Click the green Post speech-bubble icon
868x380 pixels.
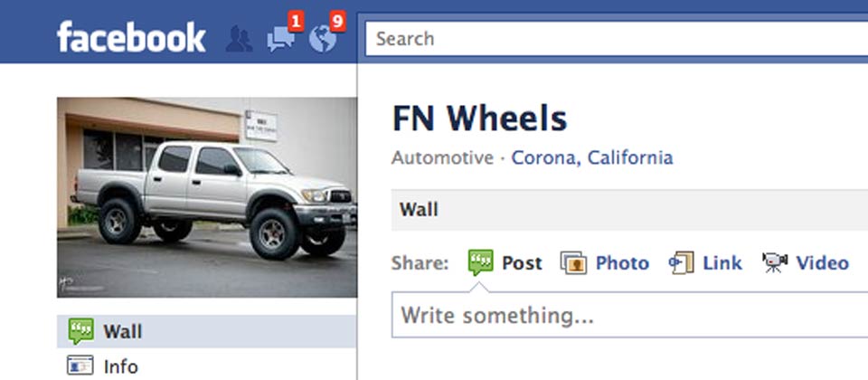480,262
